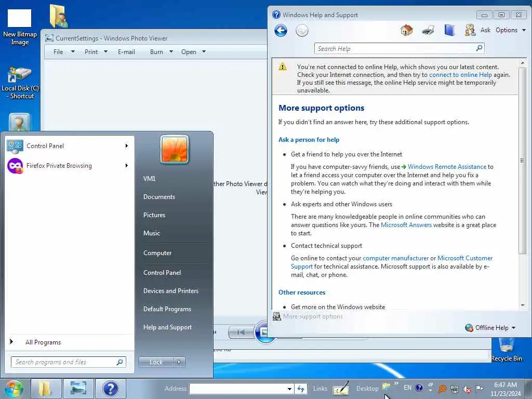Expand Control Panel jump list arrow
Viewport: 532px width, 399px height.
(x=127, y=146)
